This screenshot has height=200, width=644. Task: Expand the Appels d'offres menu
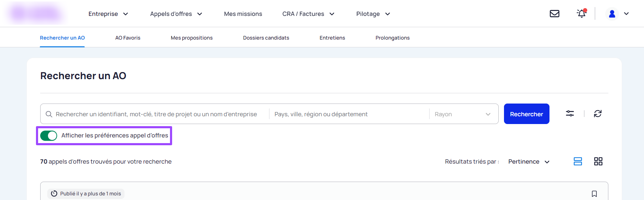coord(176,14)
